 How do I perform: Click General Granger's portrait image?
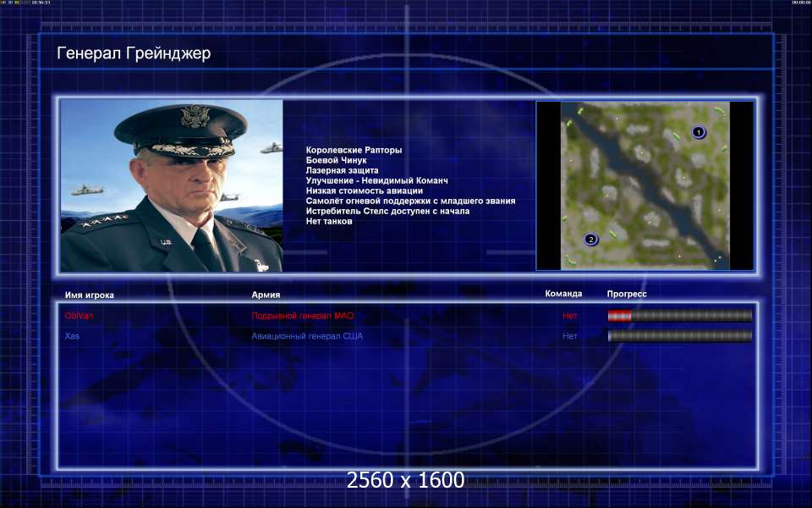pyautogui.click(x=172, y=185)
